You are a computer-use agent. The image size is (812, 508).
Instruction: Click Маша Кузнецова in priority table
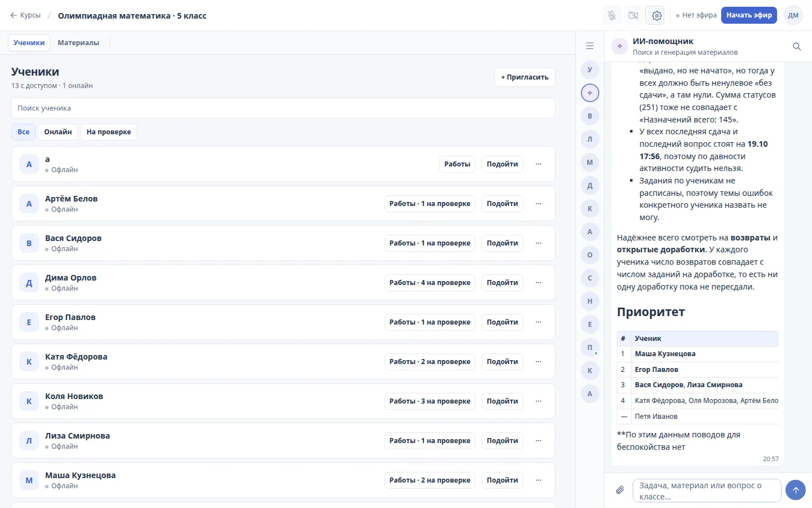tap(665, 354)
